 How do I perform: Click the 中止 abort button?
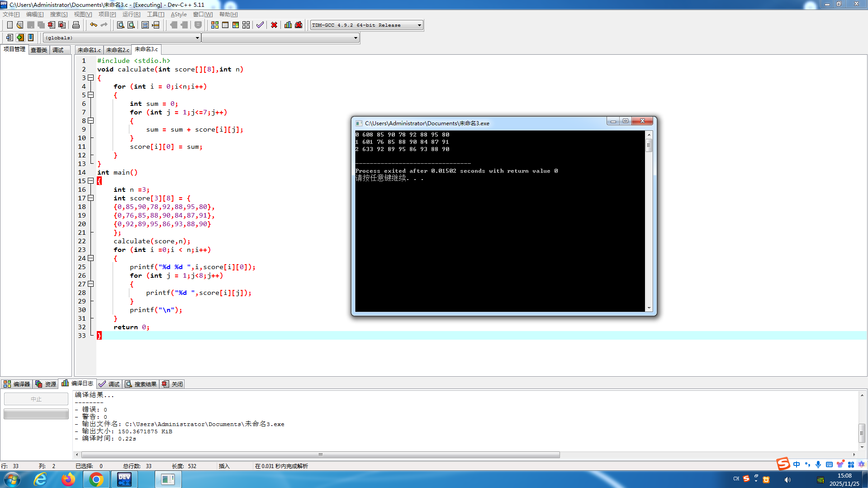pyautogui.click(x=36, y=399)
